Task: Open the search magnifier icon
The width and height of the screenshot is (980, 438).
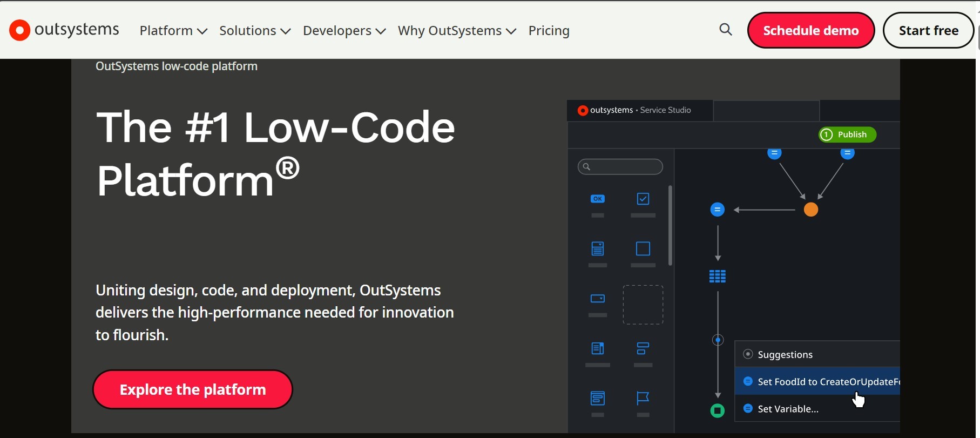Action: 726,30
